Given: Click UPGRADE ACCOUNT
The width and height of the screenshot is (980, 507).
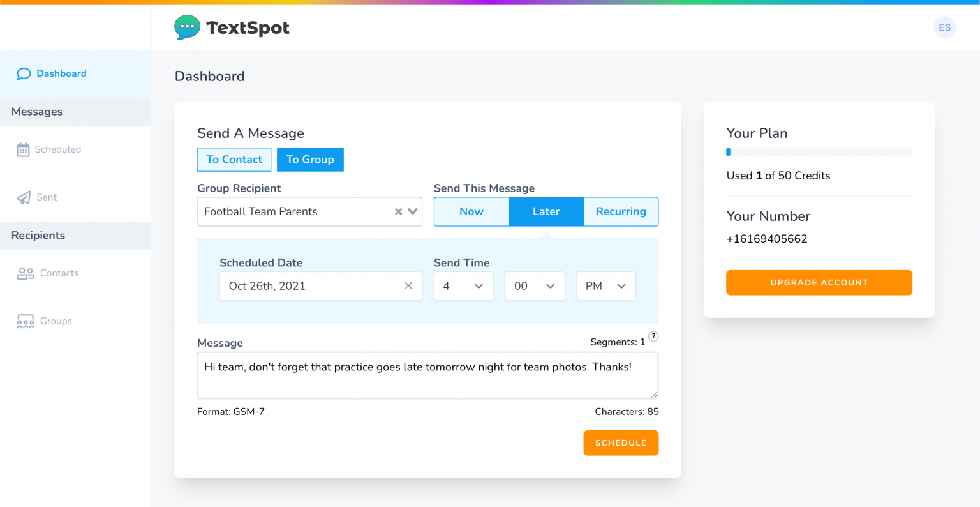Looking at the screenshot, I should point(819,282).
